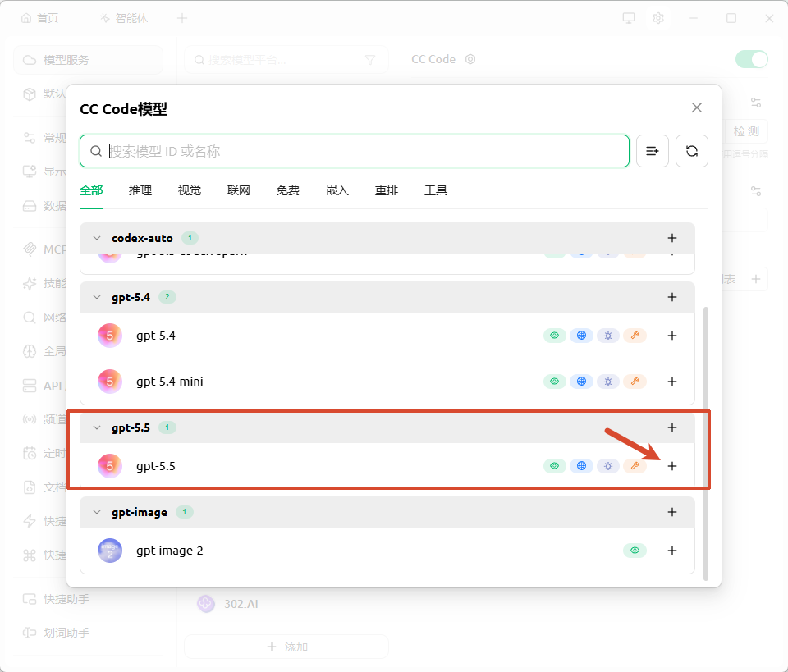788x672 pixels.
Task: Collapse the gpt-image group
Action: point(97,512)
